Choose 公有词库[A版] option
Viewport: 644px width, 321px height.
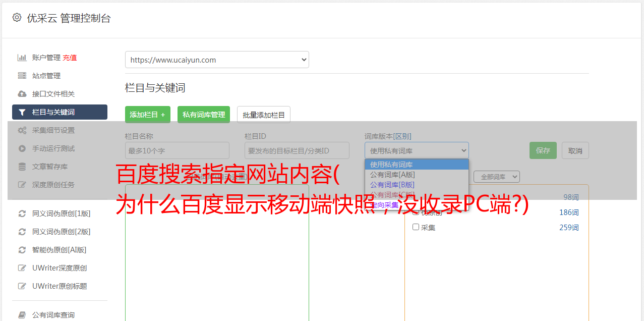point(417,175)
